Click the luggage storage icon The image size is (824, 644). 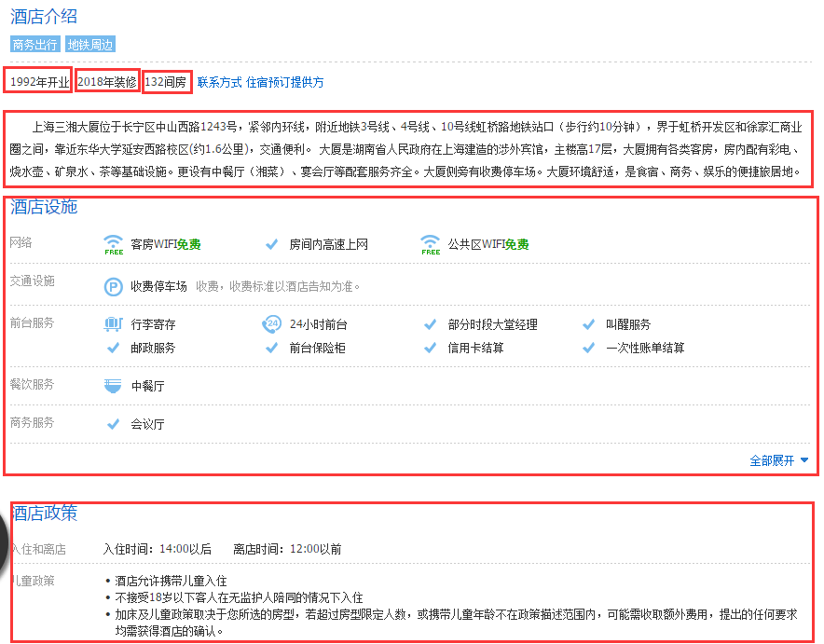[113, 324]
